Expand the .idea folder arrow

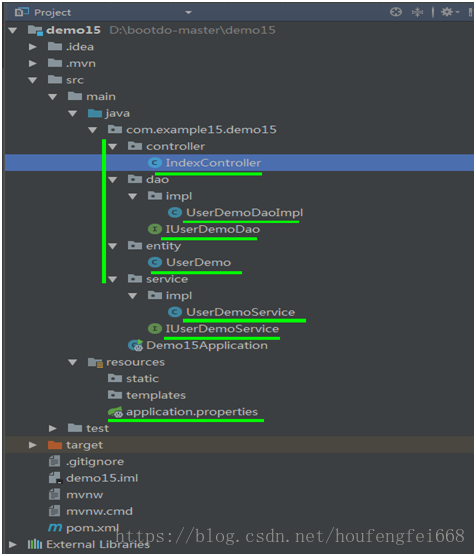33,47
